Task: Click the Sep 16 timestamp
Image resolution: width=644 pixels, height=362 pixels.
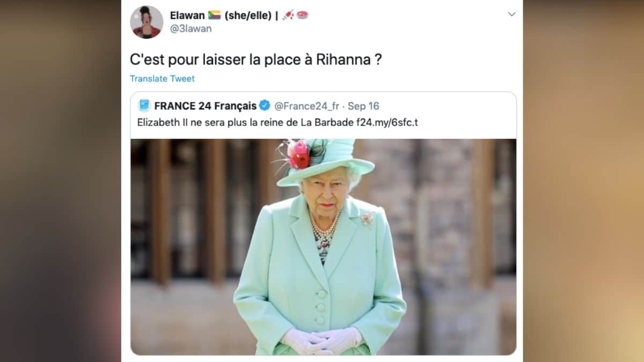Action: (363, 106)
